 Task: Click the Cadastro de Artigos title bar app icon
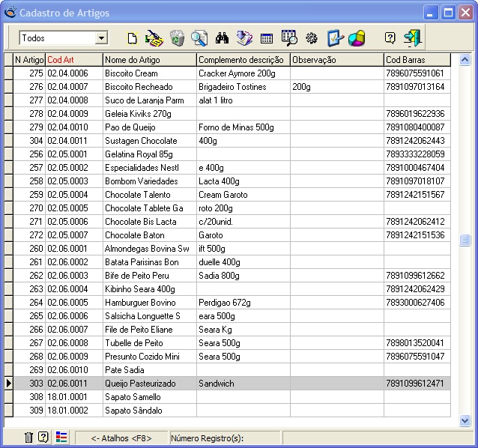10,12
